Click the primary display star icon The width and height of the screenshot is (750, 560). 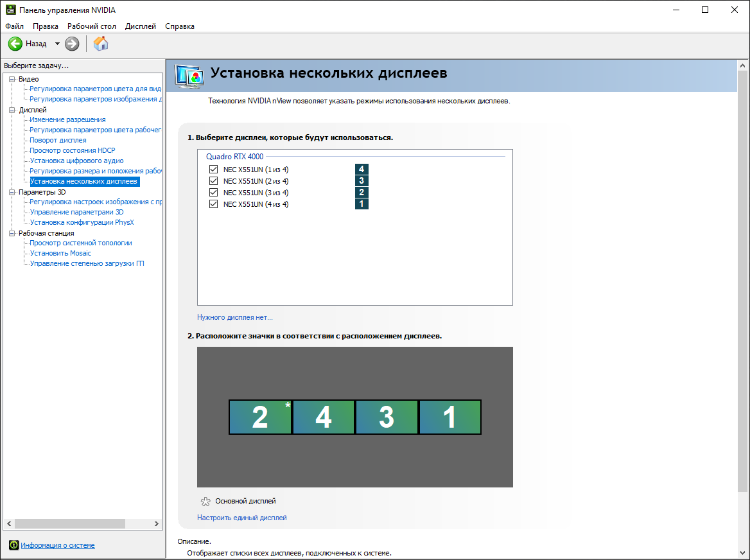click(205, 501)
